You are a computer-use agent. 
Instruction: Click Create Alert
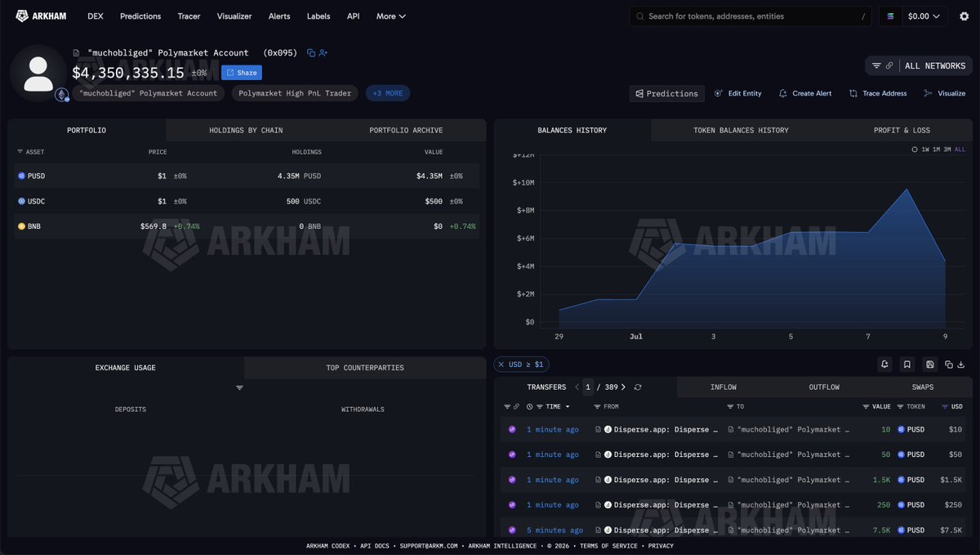click(805, 93)
